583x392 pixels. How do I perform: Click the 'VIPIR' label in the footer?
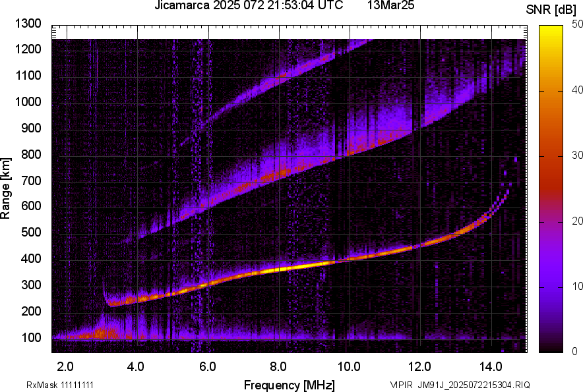(x=401, y=385)
